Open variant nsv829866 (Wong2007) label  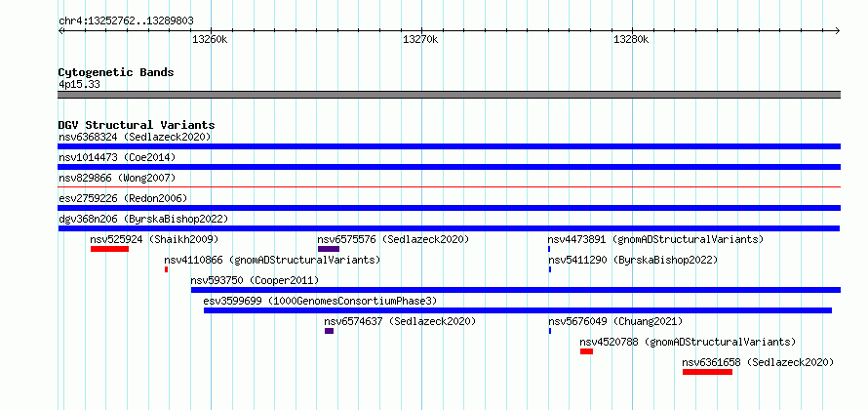(x=117, y=178)
